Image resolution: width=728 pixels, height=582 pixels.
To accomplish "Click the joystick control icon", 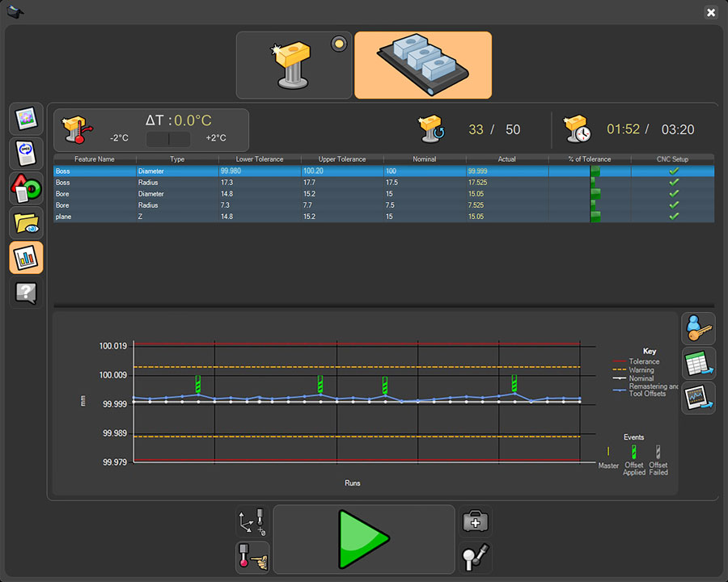I will pyautogui.click(x=475, y=557).
